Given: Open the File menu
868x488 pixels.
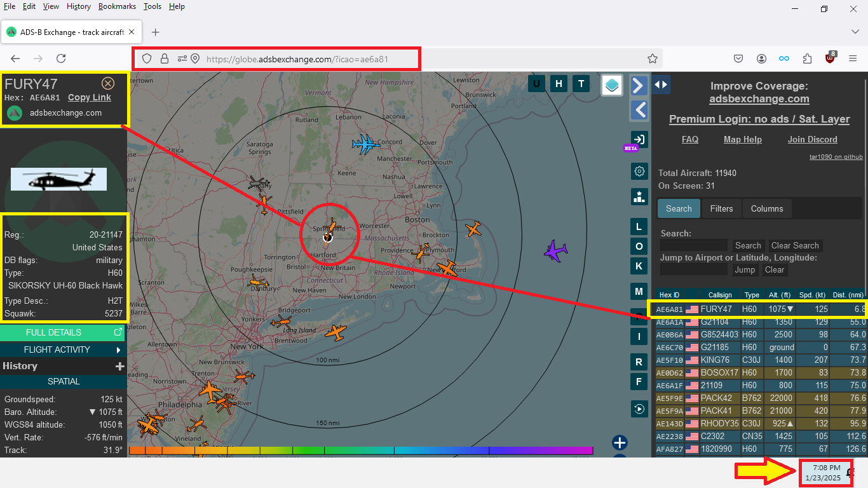Looking at the screenshot, I should [10, 6].
